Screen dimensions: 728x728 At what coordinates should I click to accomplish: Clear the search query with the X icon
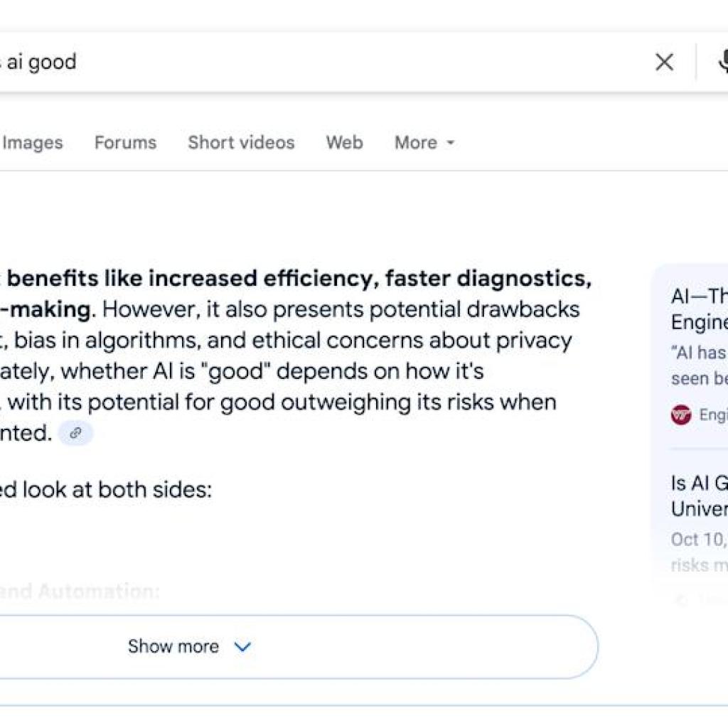point(663,62)
